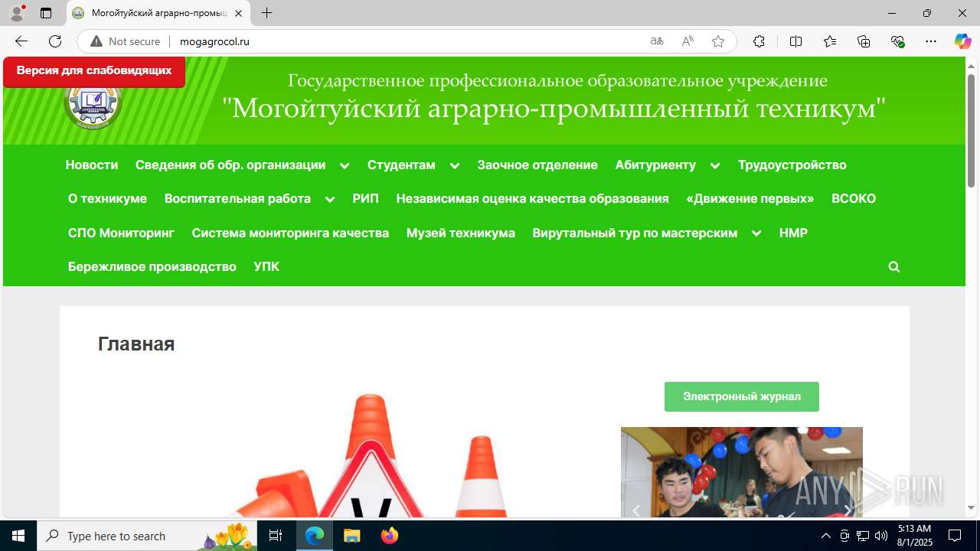Open the Новости menu item

pyautogui.click(x=92, y=165)
